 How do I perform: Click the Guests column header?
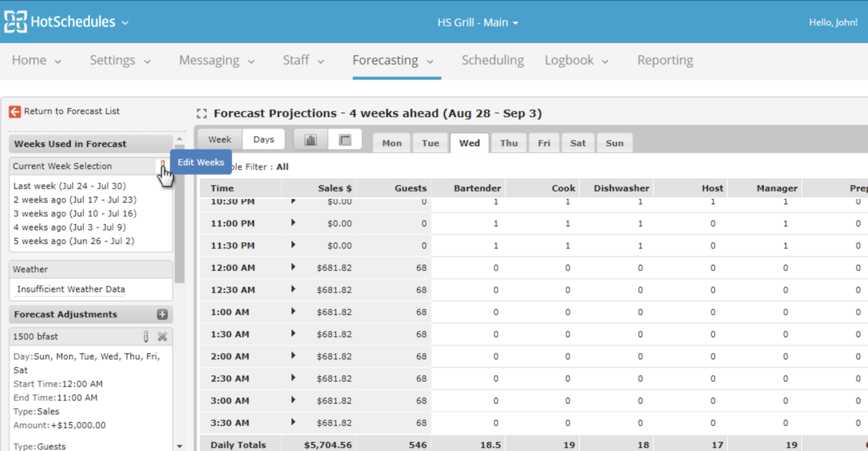pos(411,188)
